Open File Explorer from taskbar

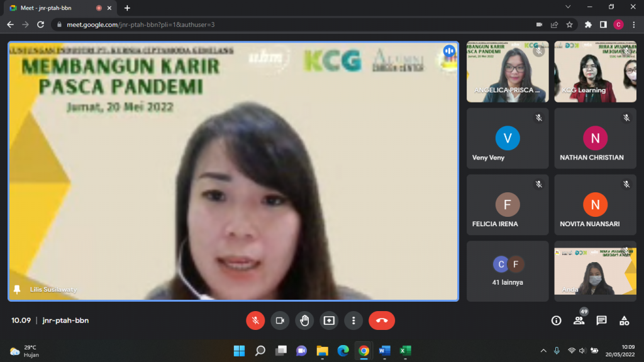click(323, 351)
